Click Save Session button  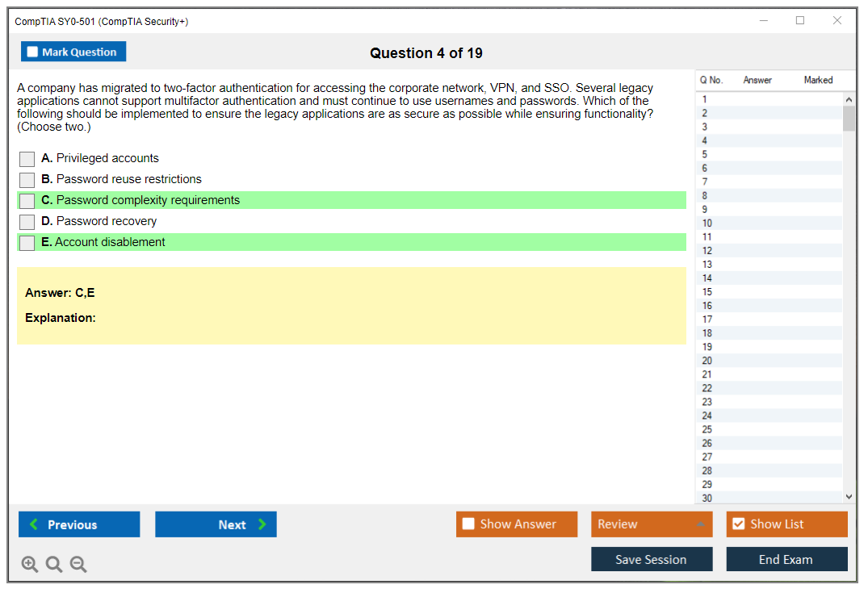click(651, 559)
